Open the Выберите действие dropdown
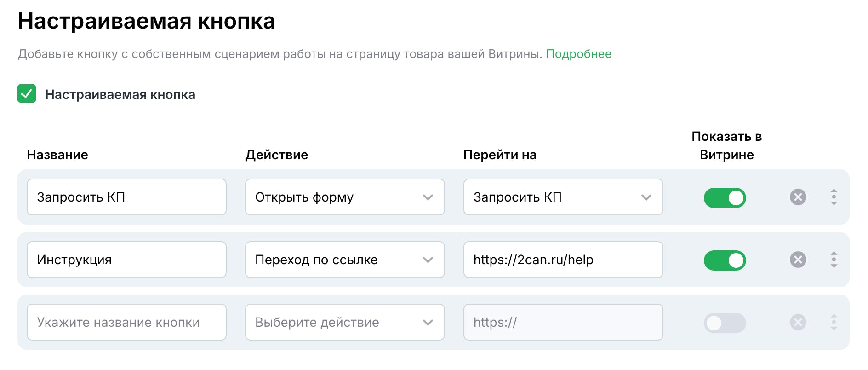The width and height of the screenshot is (868, 370). coord(345,322)
